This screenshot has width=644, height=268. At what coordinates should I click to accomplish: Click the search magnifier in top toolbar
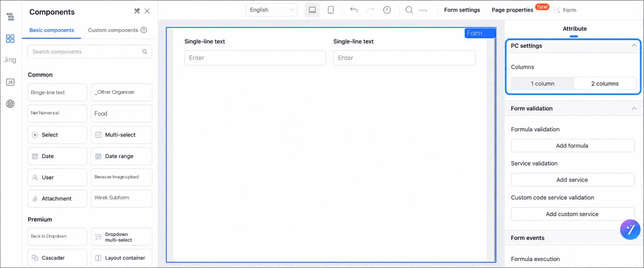(x=409, y=10)
